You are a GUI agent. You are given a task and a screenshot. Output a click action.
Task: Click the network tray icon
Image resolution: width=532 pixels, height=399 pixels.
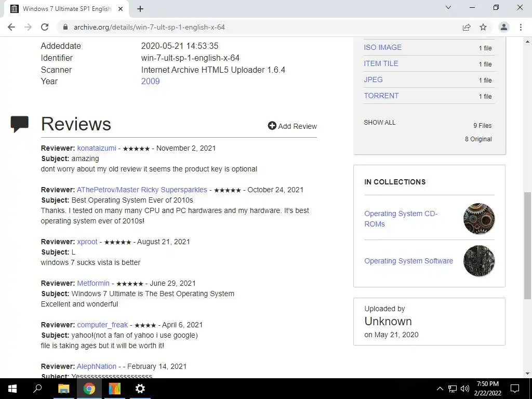coord(453,389)
